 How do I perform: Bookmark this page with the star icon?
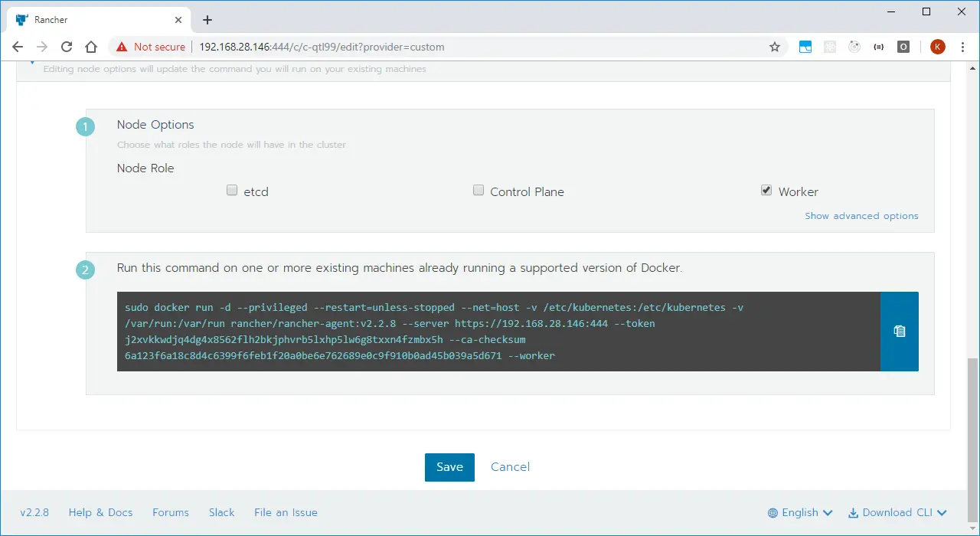774,47
